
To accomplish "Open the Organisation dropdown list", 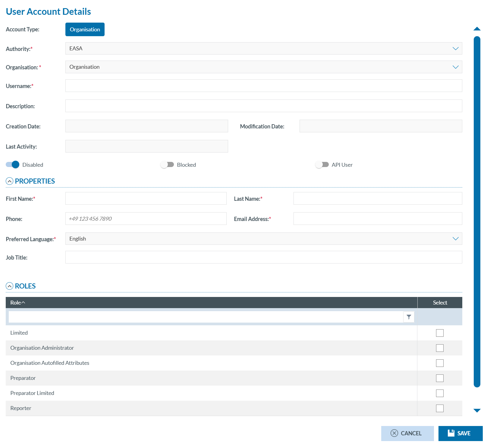I will pos(263,67).
